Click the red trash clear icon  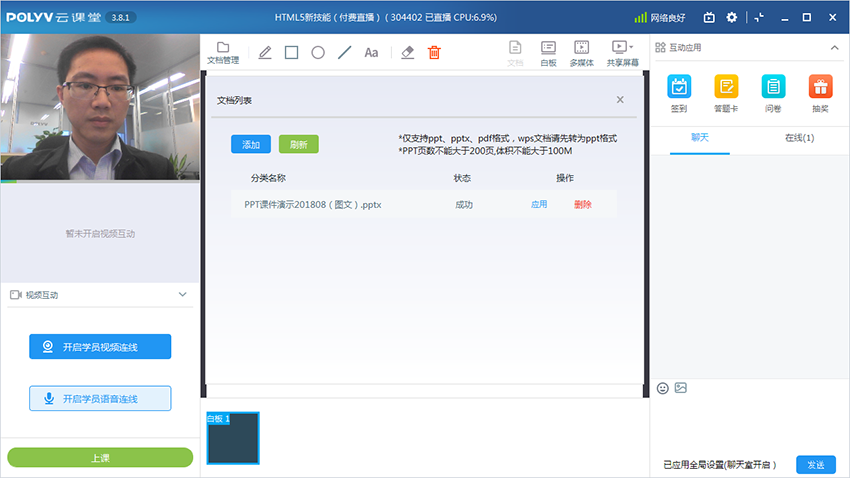pyautogui.click(x=434, y=52)
